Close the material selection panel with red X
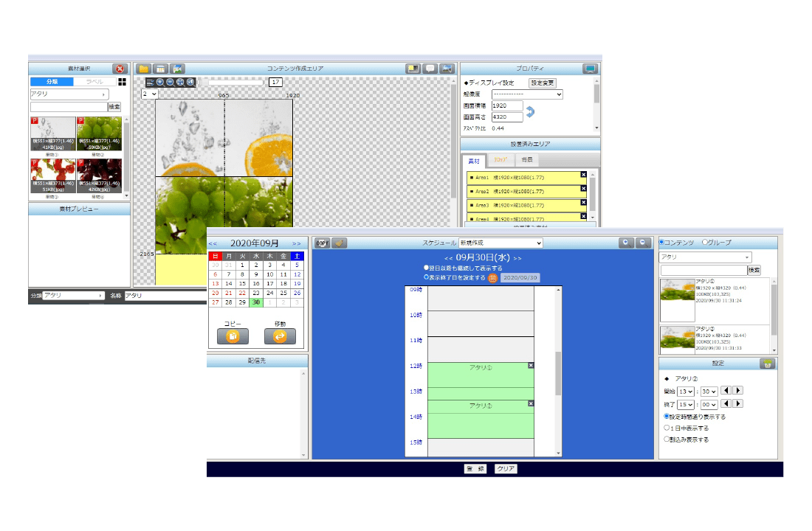812x531 pixels. [120, 69]
